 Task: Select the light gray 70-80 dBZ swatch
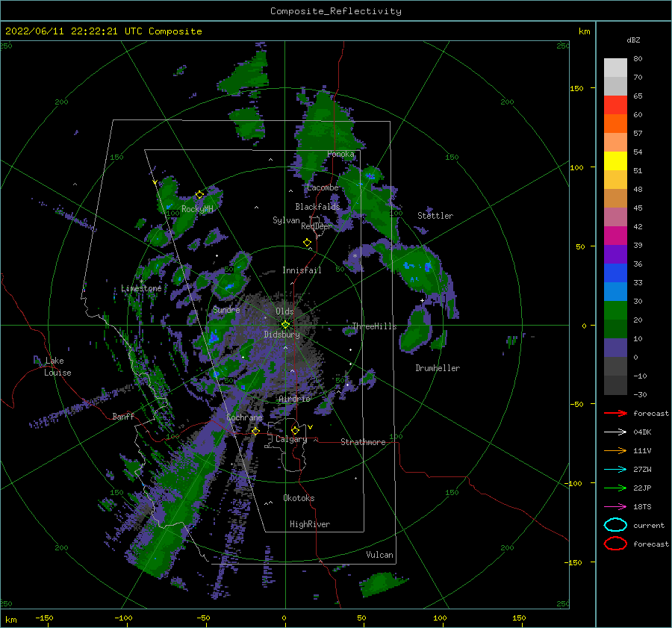point(615,67)
